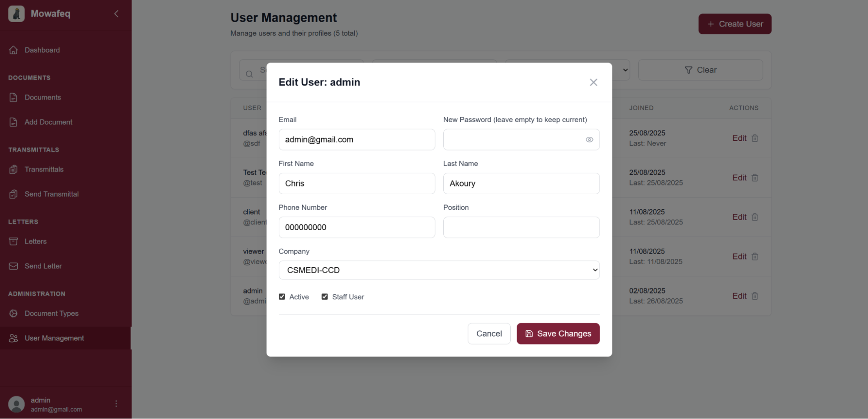Click inside the Position input field

[x=521, y=227]
